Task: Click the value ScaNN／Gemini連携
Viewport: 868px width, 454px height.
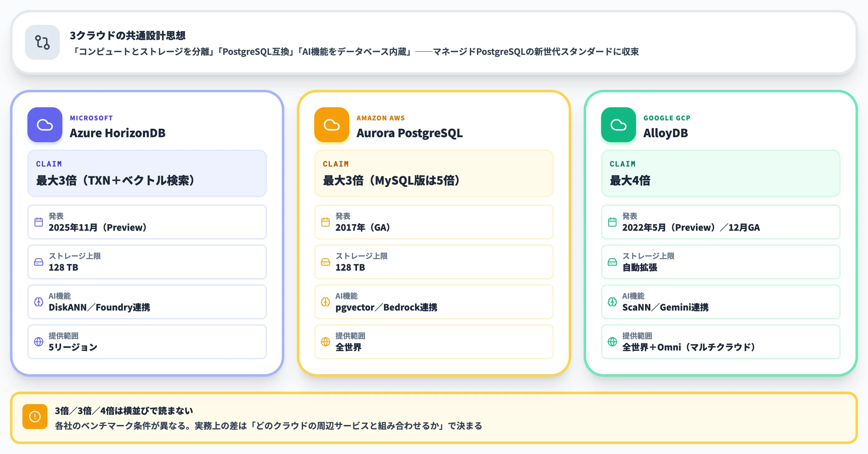Action: tap(665, 307)
